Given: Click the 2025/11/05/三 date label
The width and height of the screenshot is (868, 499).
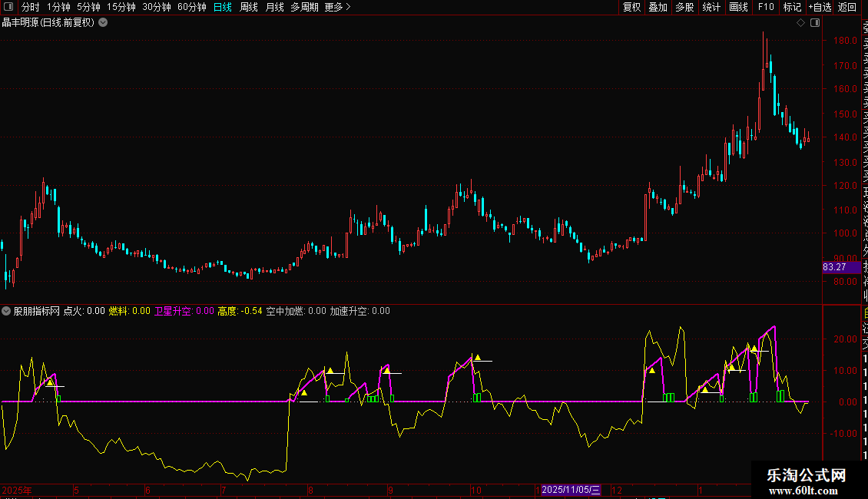Looking at the screenshot, I should (x=571, y=490).
